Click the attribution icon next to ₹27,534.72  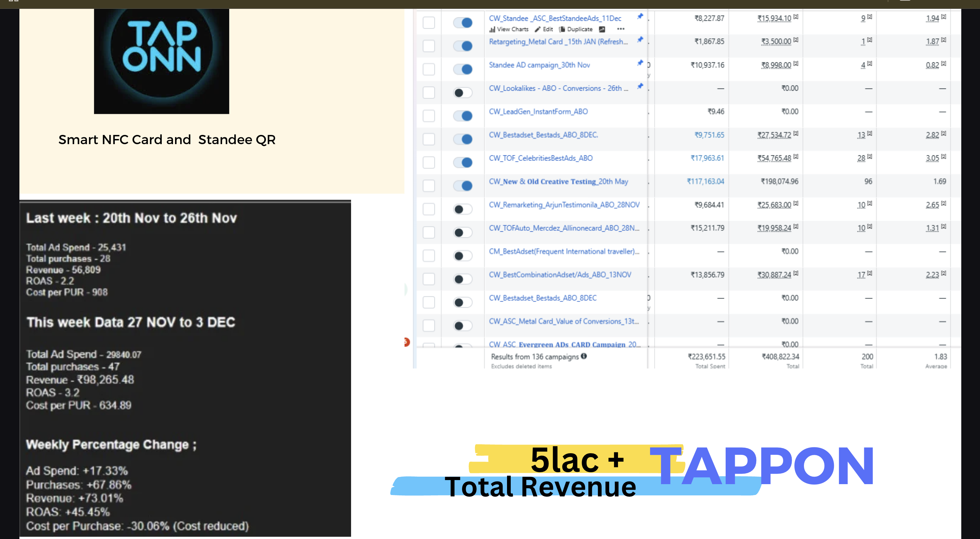coord(796,133)
